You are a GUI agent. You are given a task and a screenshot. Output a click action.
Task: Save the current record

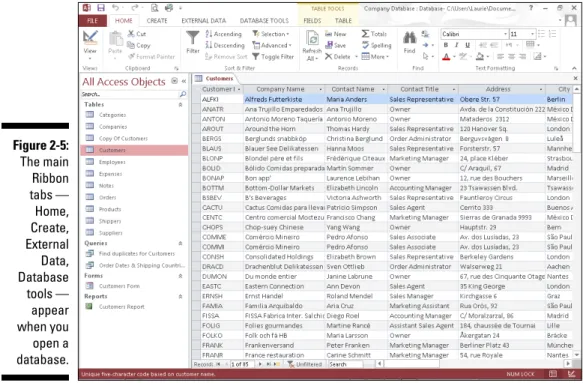click(335, 45)
